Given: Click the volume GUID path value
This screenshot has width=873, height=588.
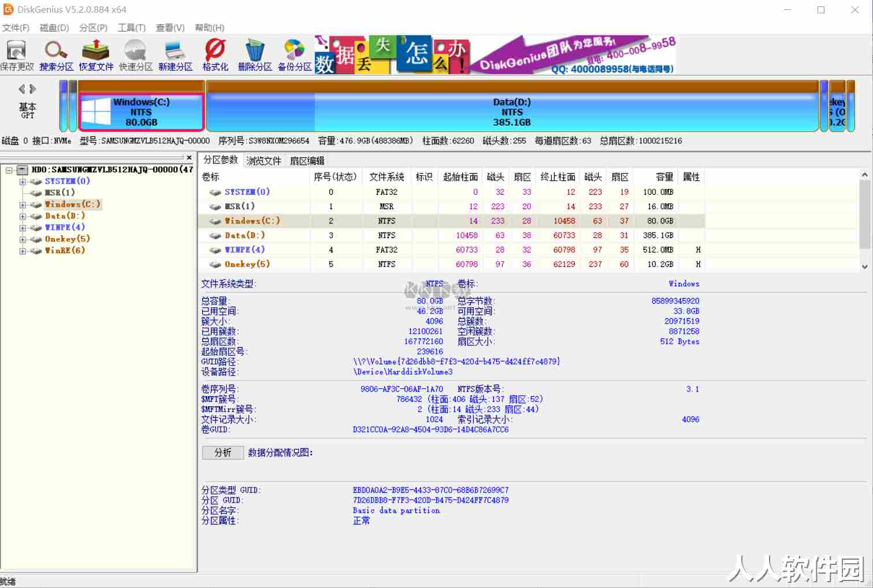Looking at the screenshot, I should 456,362.
